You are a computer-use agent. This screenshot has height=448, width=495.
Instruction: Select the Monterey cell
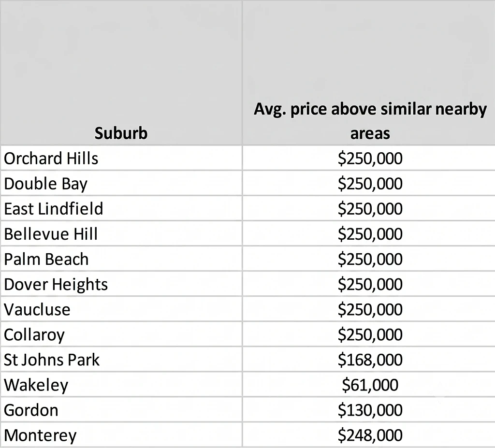121,435
